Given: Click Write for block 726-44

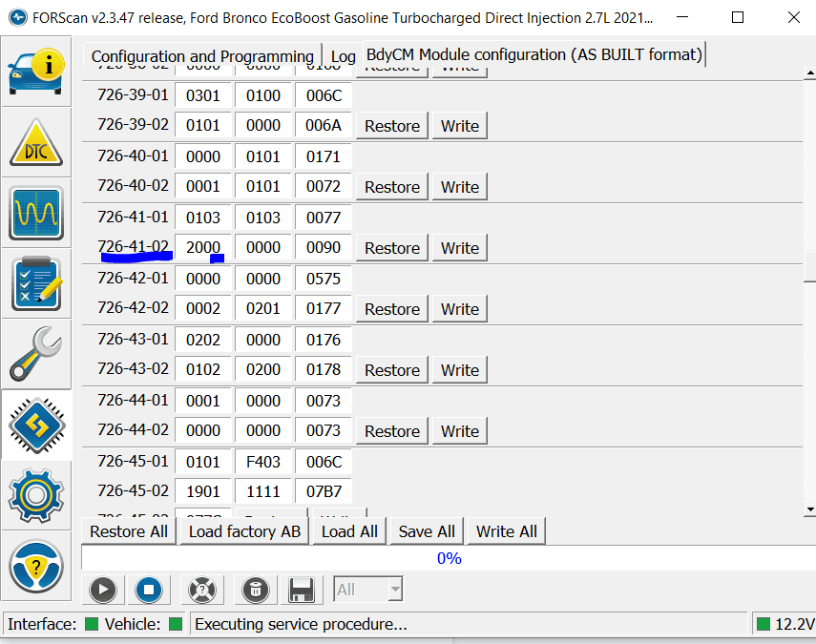Looking at the screenshot, I should click(x=460, y=431).
